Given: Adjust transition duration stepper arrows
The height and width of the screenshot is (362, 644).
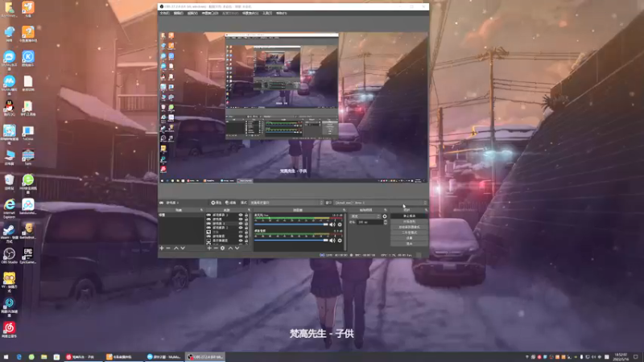Looking at the screenshot, I should point(386,222).
